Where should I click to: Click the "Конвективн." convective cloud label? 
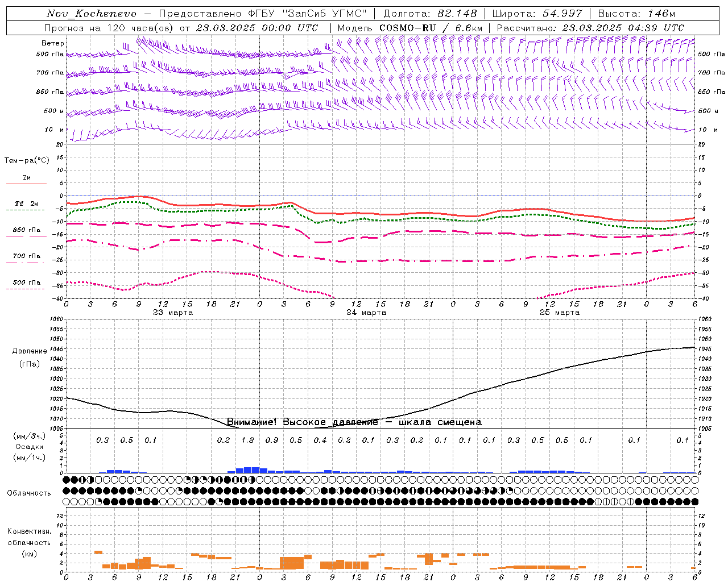[x=29, y=531]
